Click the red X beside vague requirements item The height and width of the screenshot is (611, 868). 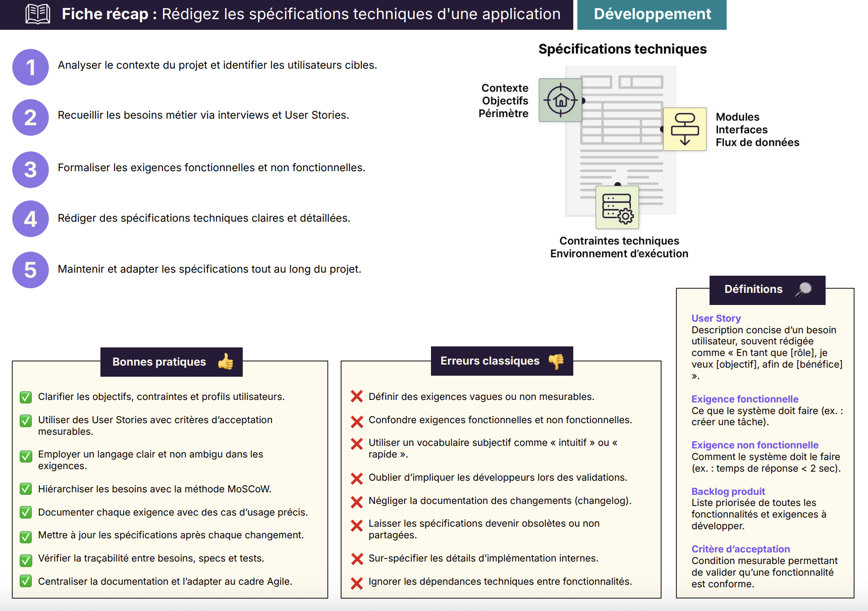tap(357, 397)
